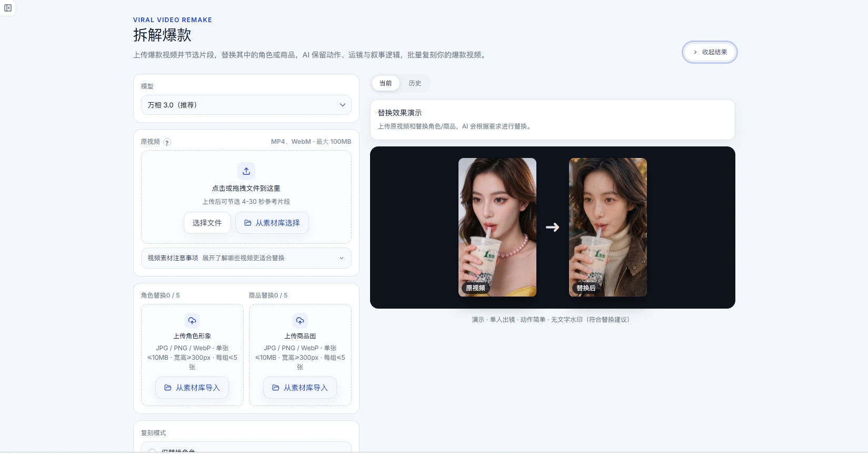Collapse results with 收起结果 button
This screenshot has width=868, height=454.
point(710,52)
